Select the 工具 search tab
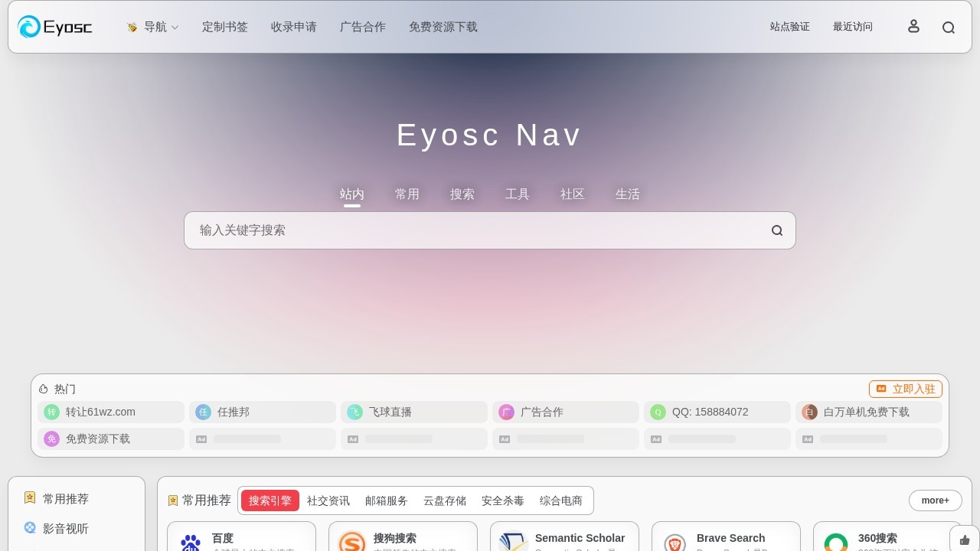Image resolution: width=980 pixels, height=551 pixels. [x=518, y=194]
